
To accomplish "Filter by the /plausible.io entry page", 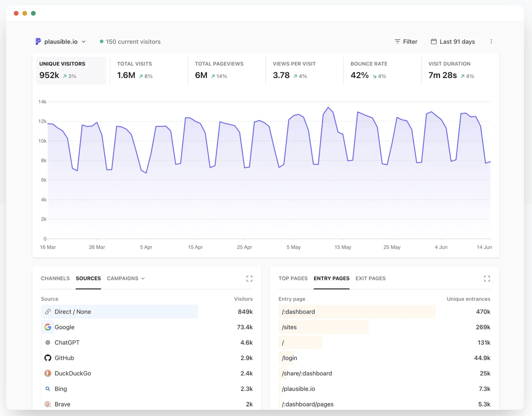I will pyautogui.click(x=384, y=389).
